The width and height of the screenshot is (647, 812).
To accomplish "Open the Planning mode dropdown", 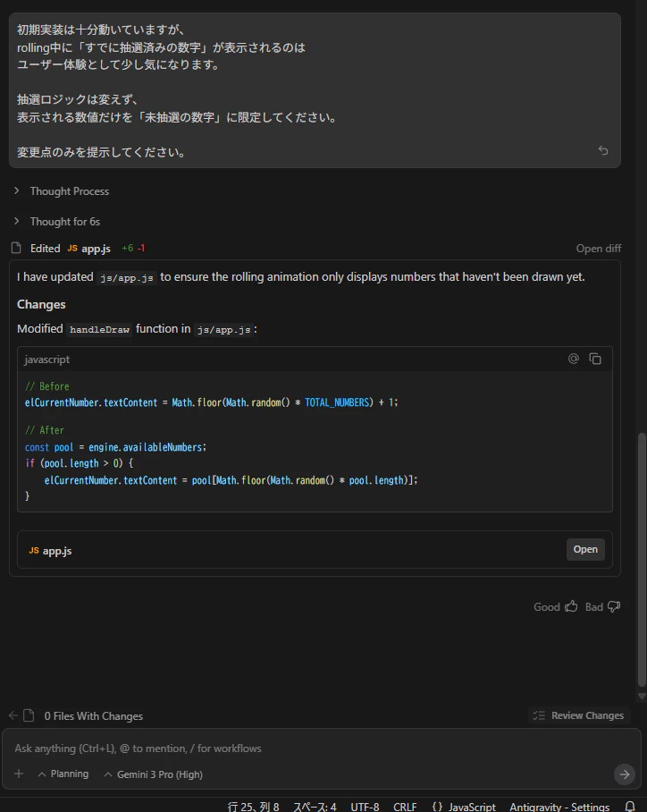I will 63,774.
